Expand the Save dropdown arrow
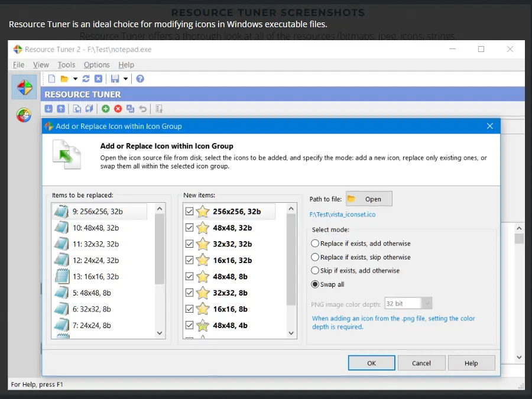Image resolution: width=532 pixels, height=399 pixels. (x=125, y=79)
